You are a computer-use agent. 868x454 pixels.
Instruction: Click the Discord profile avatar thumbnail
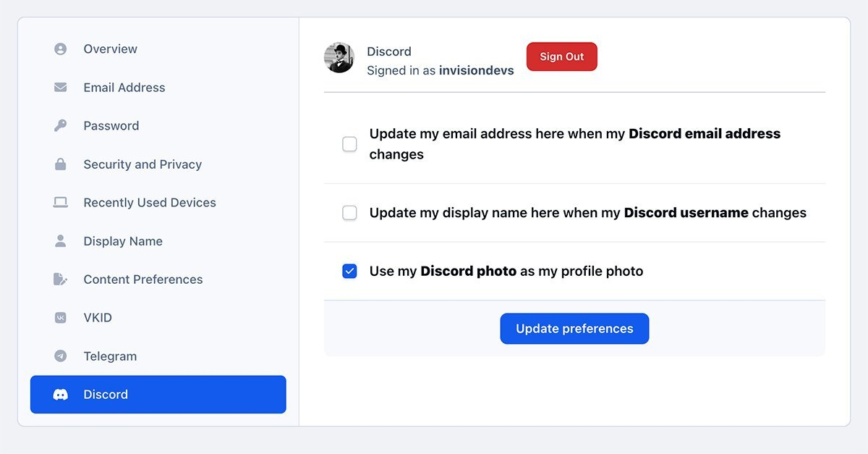click(339, 58)
